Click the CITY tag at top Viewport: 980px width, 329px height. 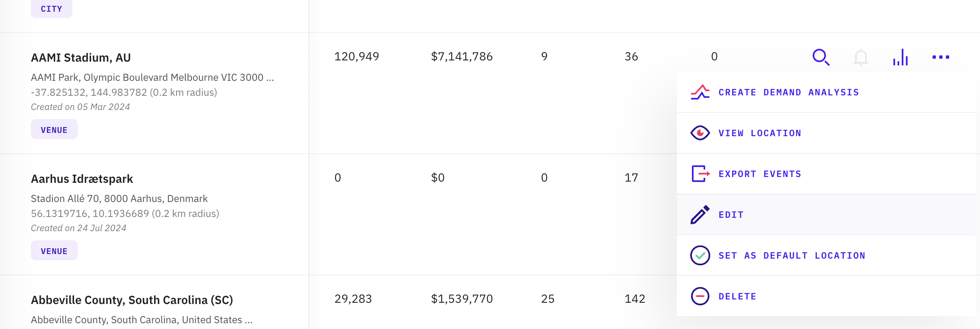coord(51,9)
